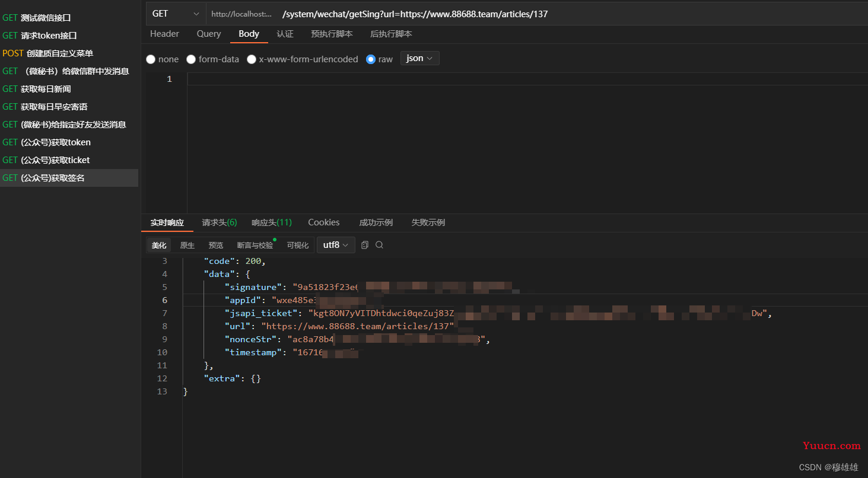Open the 请求头(6) tab
The image size is (868, 478).
[220, 223]
